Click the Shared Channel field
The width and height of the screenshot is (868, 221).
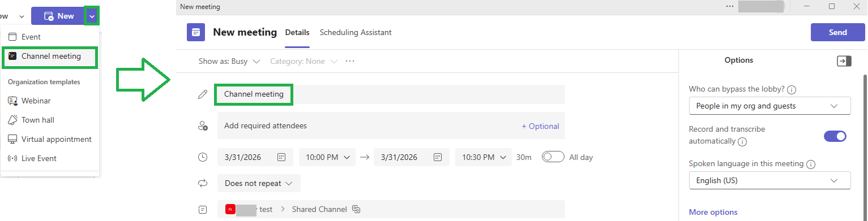coord(391,209)
